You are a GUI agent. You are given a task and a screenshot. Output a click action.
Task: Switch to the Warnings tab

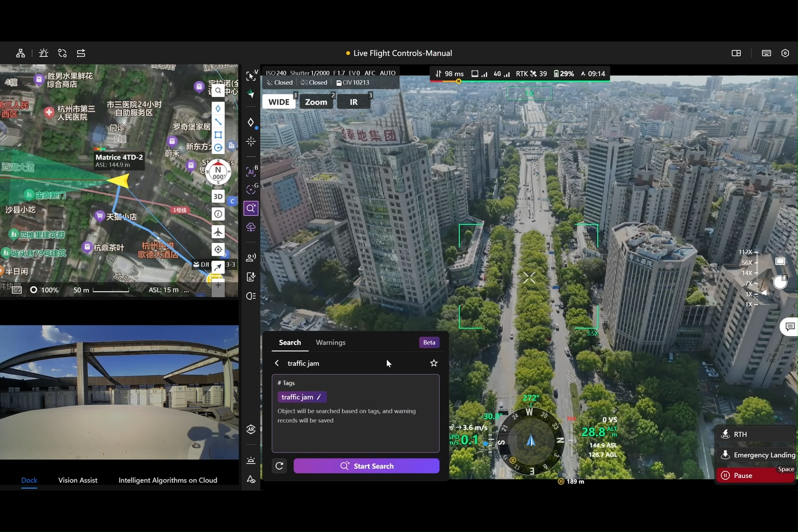(x=330, y=343)
